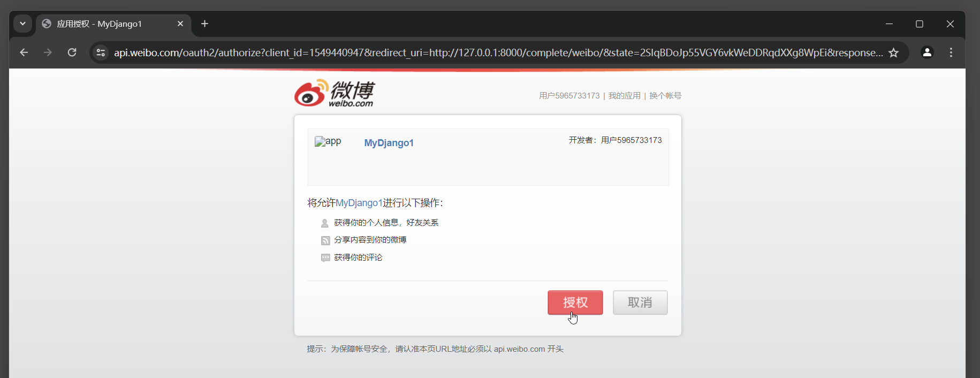Click the red 授权 authorize button
The height and width of the screenshot is (378, 980).
[x=575, y=303]
